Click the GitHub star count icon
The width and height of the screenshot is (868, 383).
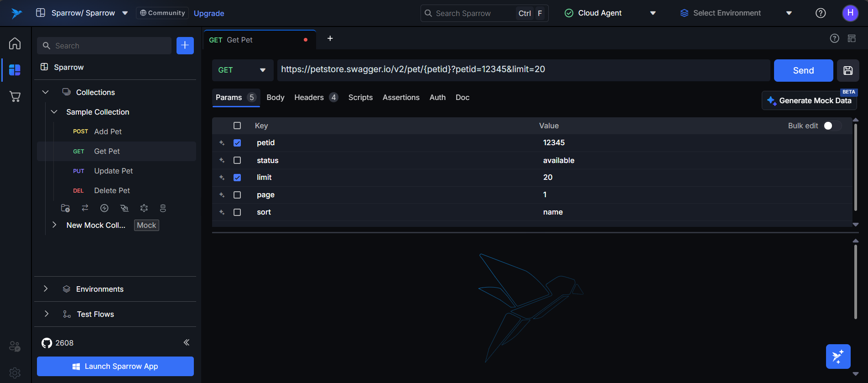(x=47, y=343)
